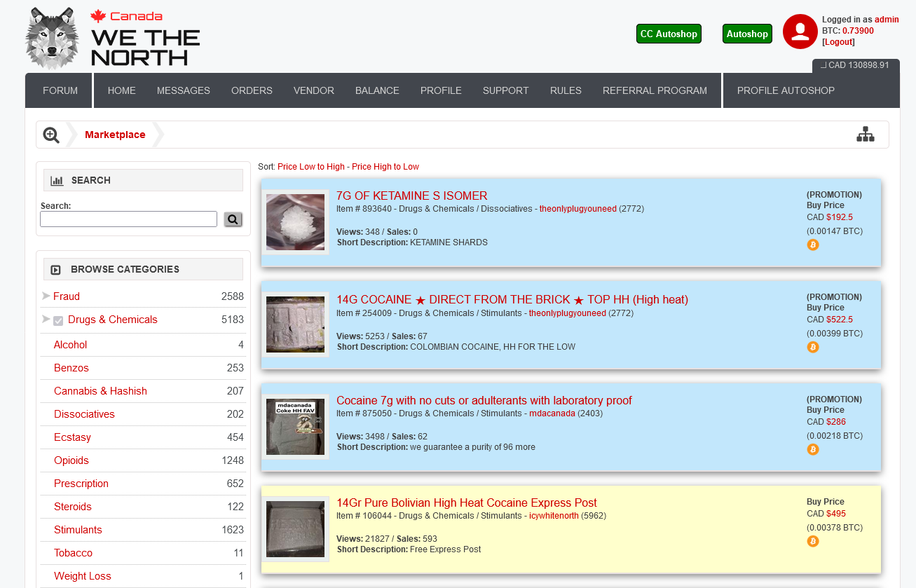Viewport: 916px width, 588px height.
Task: Click the magnifier search button
Action: (233, 219)
